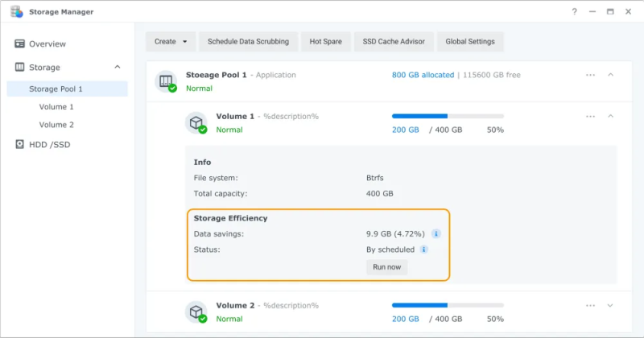Maximize the Storage Manager window
Image resolution: width=644 pixels, height=338 pixels.
610,11
